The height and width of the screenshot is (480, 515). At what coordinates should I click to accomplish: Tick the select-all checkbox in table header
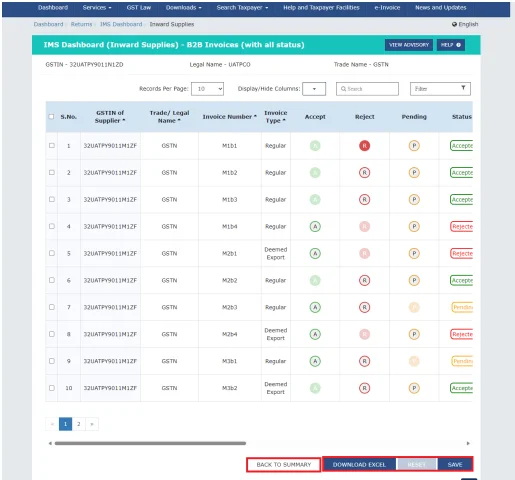pos(51,117)
